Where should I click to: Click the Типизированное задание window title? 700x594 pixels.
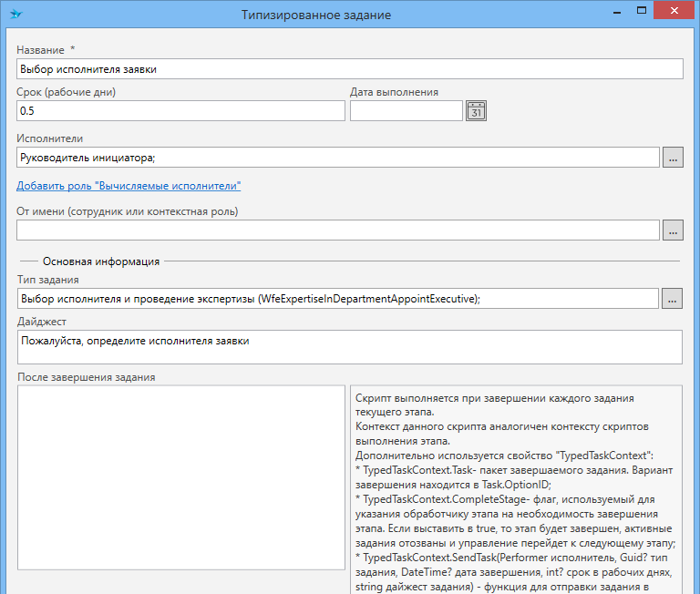click(x=316, y=15)
